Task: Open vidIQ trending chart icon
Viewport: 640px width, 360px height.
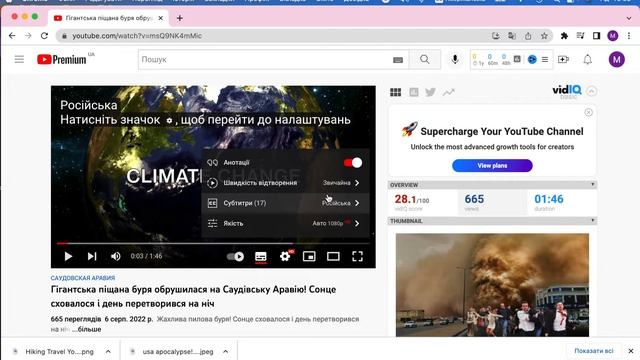Action: [448, 92]
